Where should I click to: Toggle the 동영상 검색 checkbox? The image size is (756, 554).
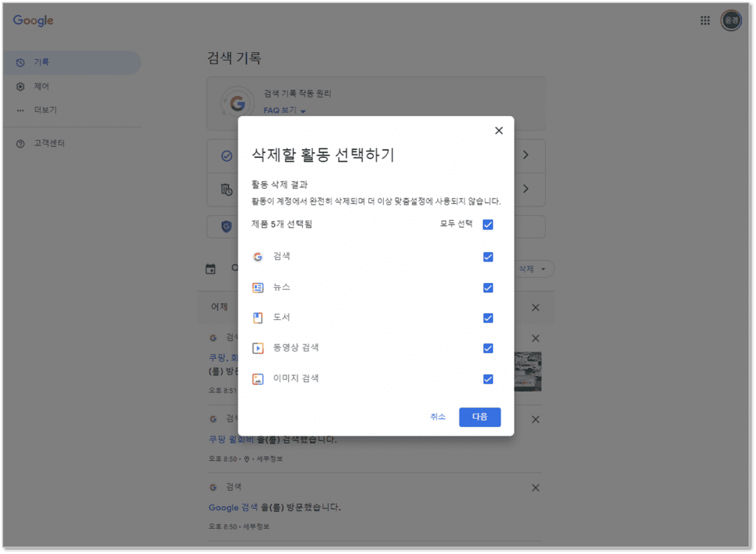488,349
